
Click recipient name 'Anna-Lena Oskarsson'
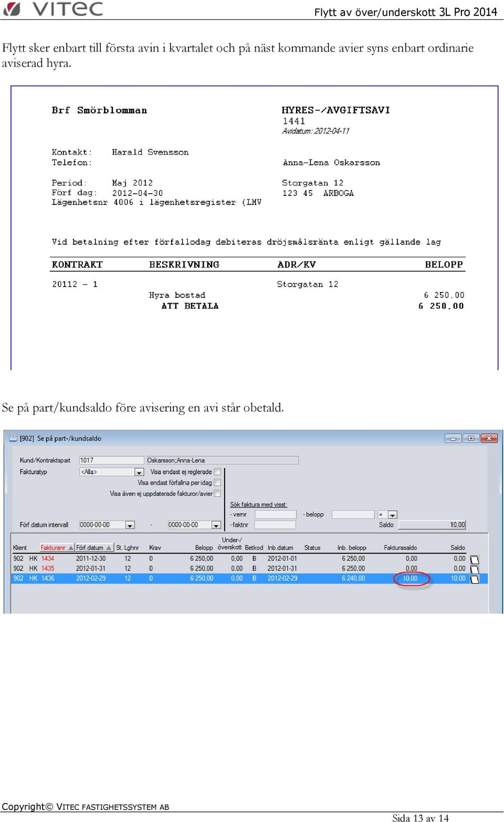(331, 163)
